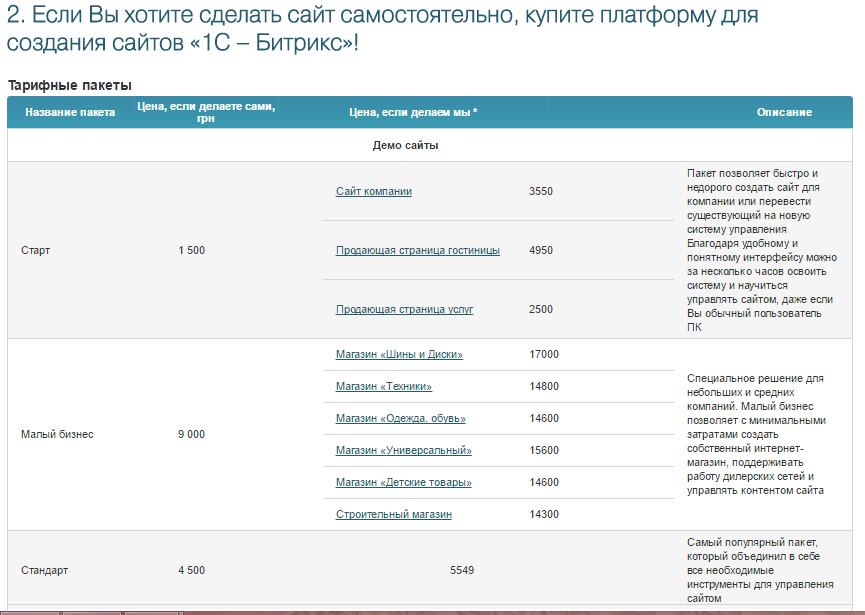Click the 5549 price in Стандарт row
The height and width of the screenshot is (615, 865).
click(x=462, y=570)
